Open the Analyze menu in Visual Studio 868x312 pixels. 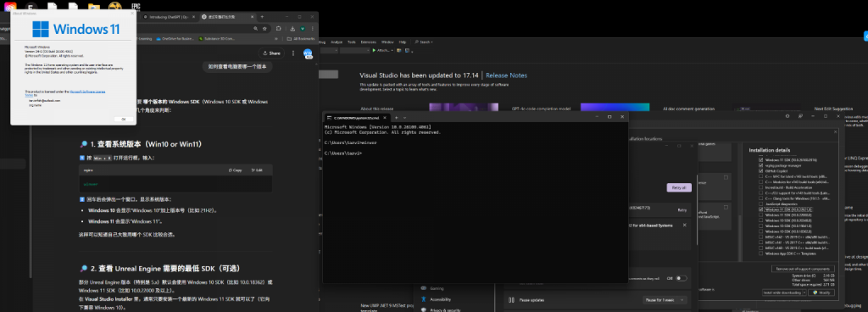click(337, 42)
